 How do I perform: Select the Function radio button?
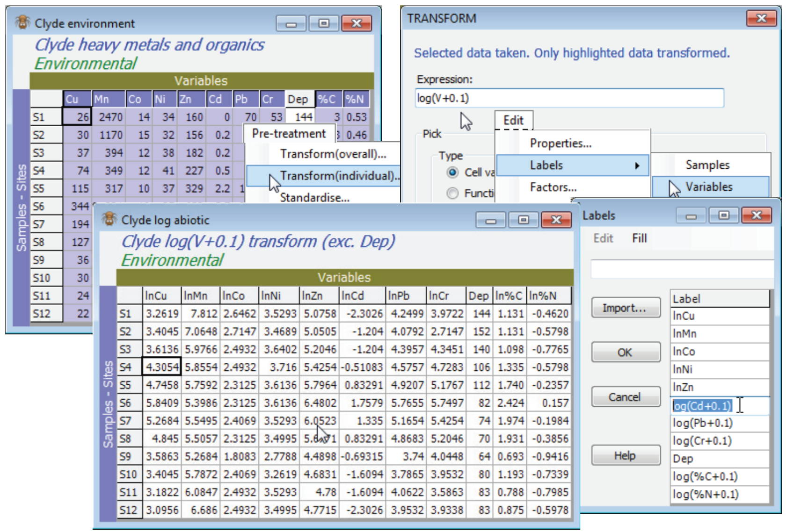point(452,193)
